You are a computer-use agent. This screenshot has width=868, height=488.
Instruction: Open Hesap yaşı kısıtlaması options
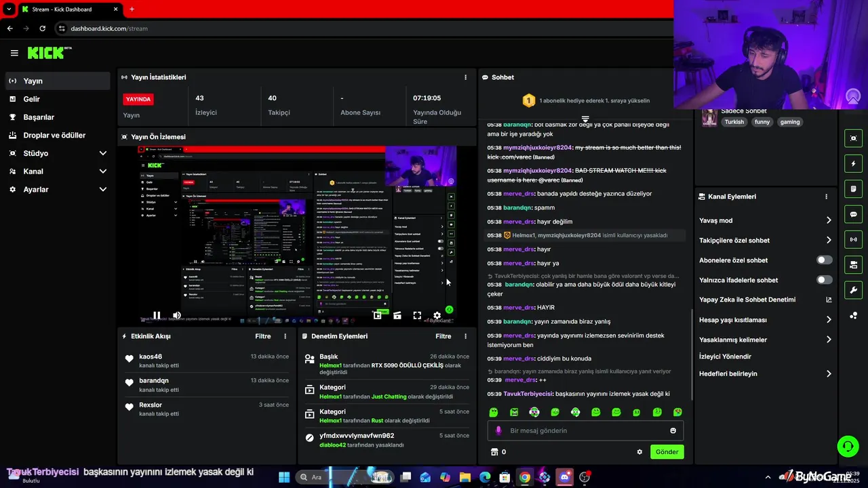(766, 320)
